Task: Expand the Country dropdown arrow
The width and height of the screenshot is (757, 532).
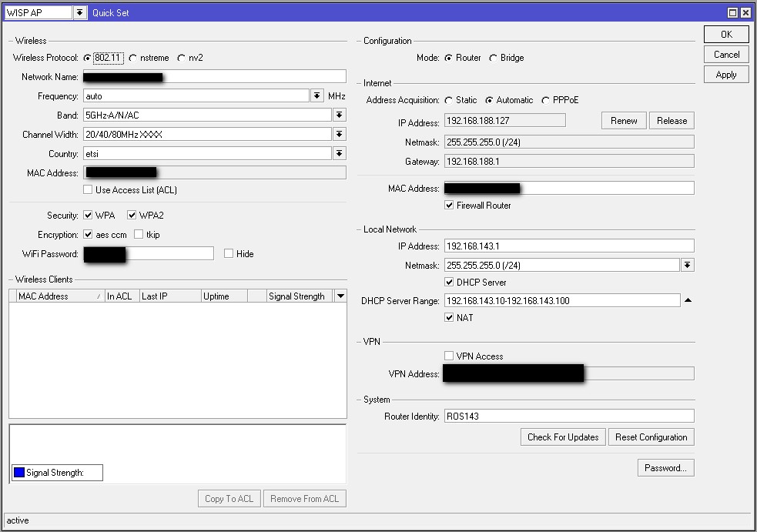Action: pos(340,153)
